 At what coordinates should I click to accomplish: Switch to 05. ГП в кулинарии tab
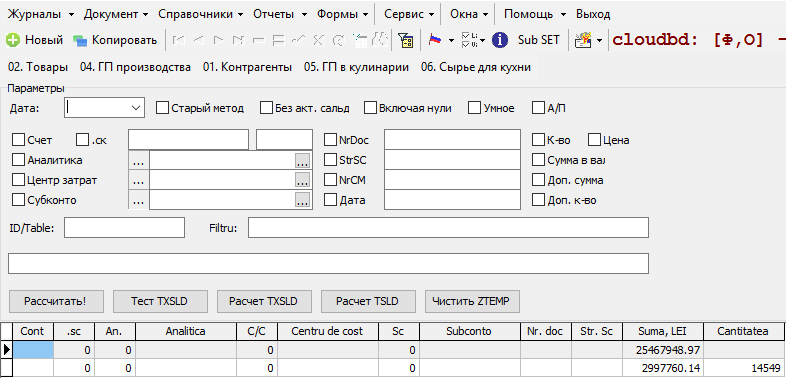coord(356,67)
